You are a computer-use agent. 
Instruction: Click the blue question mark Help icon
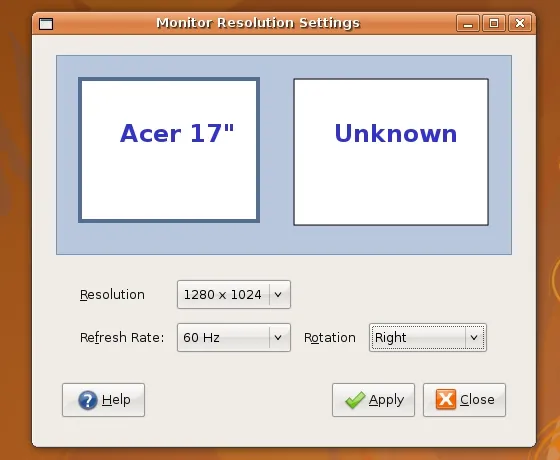pyautogui.click(x=88, y=400)
